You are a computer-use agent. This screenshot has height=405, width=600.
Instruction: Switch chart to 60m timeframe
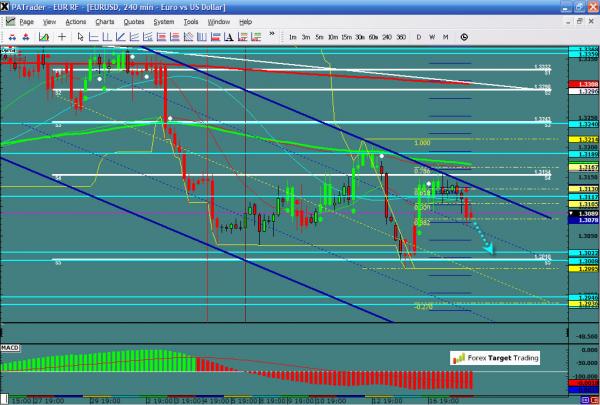point(372,36)
